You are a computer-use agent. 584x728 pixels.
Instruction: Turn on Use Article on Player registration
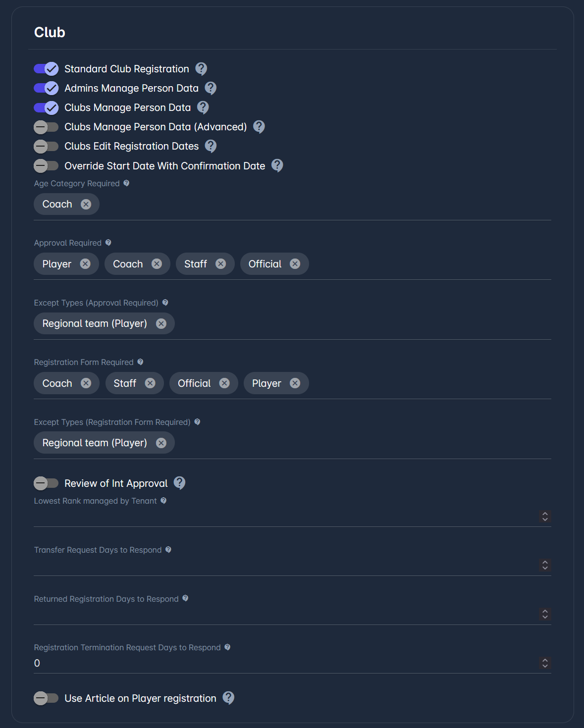click(x=46, y=698)
